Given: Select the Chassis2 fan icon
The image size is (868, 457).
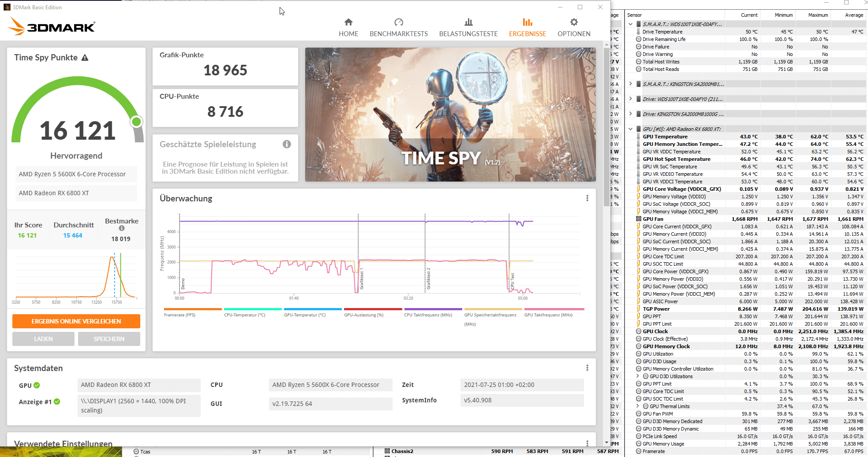Looking at the screenshot, I should [x=387, y=451].
